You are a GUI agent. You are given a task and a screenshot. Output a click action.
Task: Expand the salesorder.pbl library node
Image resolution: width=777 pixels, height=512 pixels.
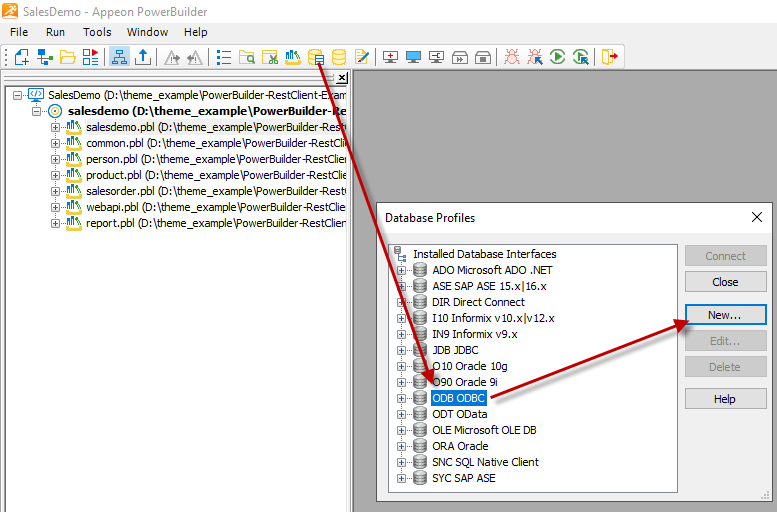(55, 191)
